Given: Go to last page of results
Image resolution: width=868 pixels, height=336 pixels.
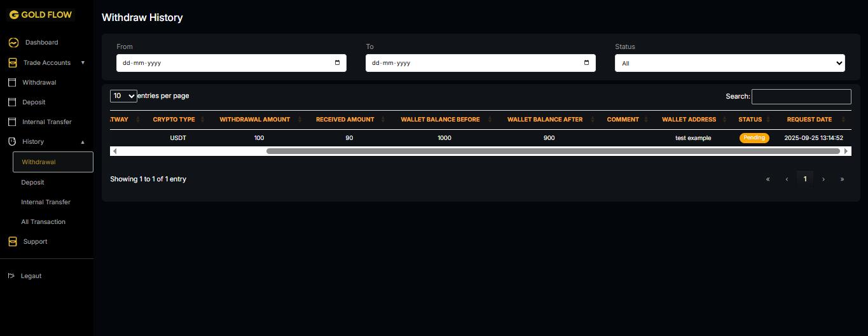Looking at the screenshot, I should tap(842, 179).
